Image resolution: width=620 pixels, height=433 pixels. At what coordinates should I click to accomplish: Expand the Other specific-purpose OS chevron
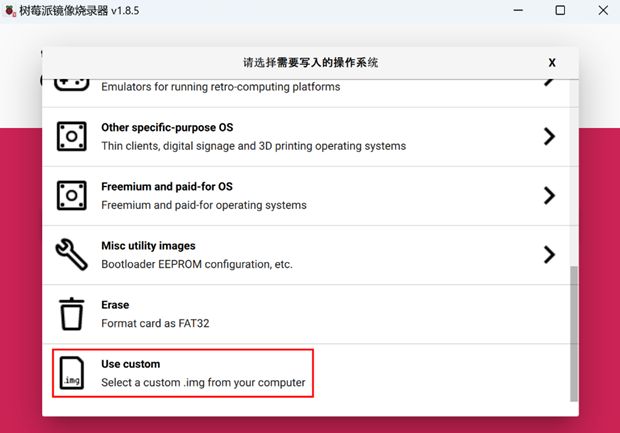(549, 136)
